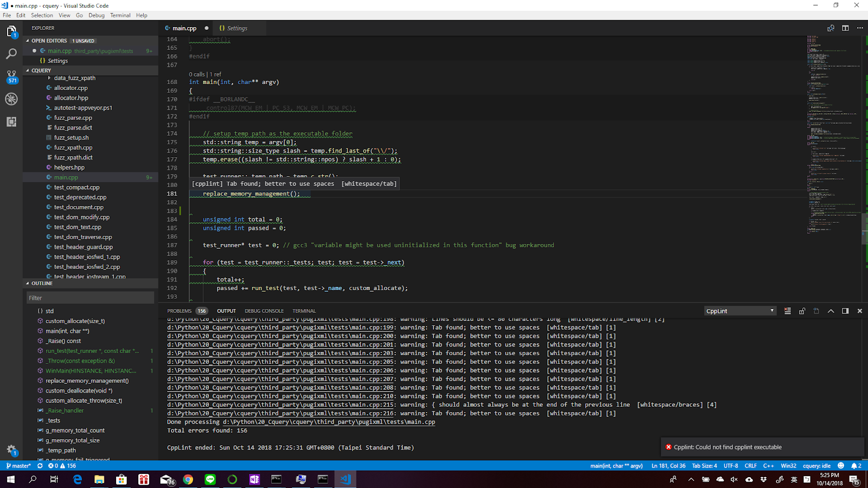This screenshot has height=488, width=868.
Task: Maximize the panel with the chevron icon
Action: point(831,310)
